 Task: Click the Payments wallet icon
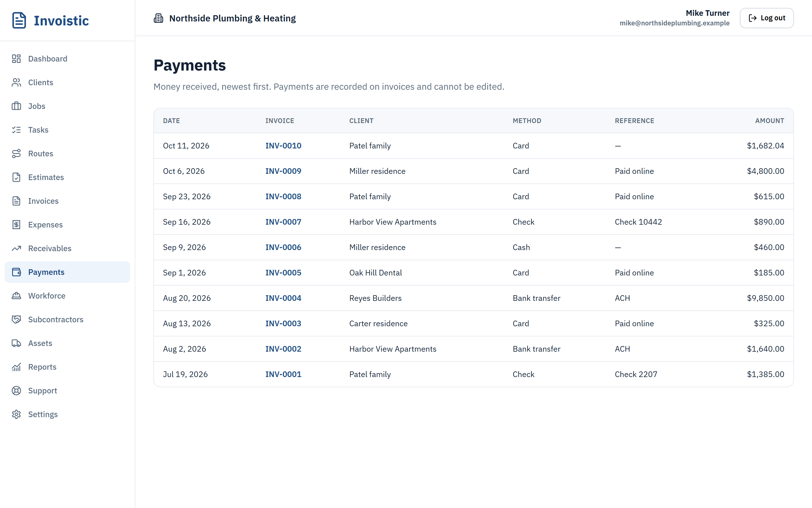tap(16, 272)
